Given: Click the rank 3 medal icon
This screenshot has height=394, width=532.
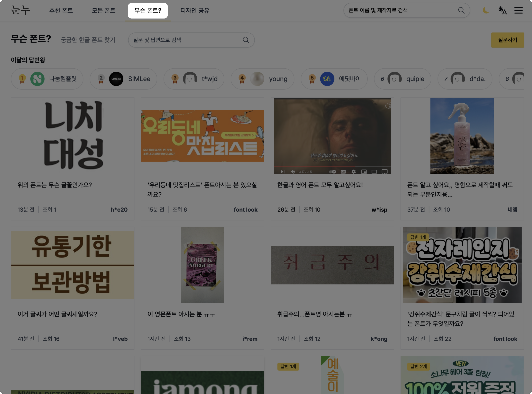Looking at the screenshot, I should click(175, 79).
